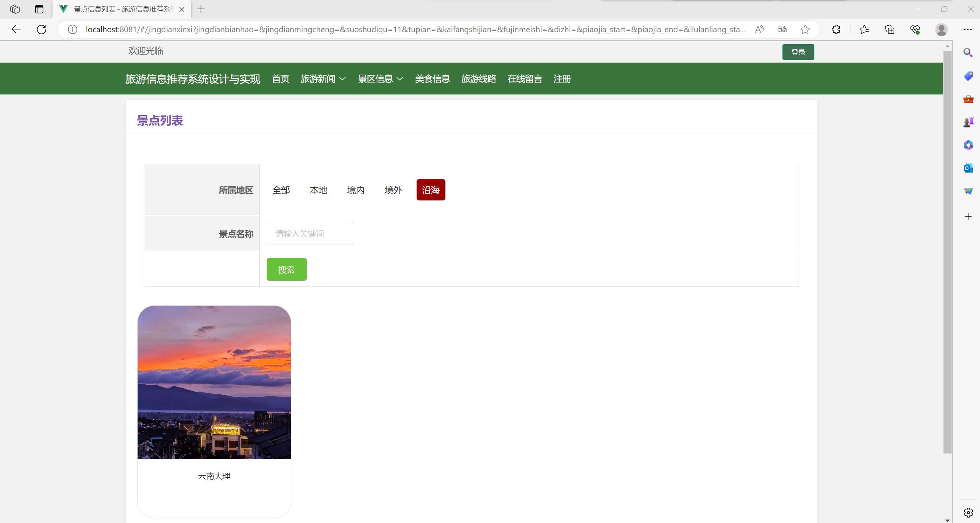The height and width of the screenshot is (523, 980).
Task: Click the scrollbar up arrow
Action: [x=947, y=46]
